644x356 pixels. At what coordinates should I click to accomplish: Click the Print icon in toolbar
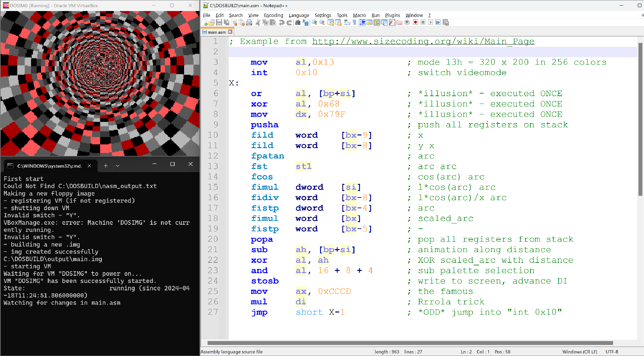point(249,22)
